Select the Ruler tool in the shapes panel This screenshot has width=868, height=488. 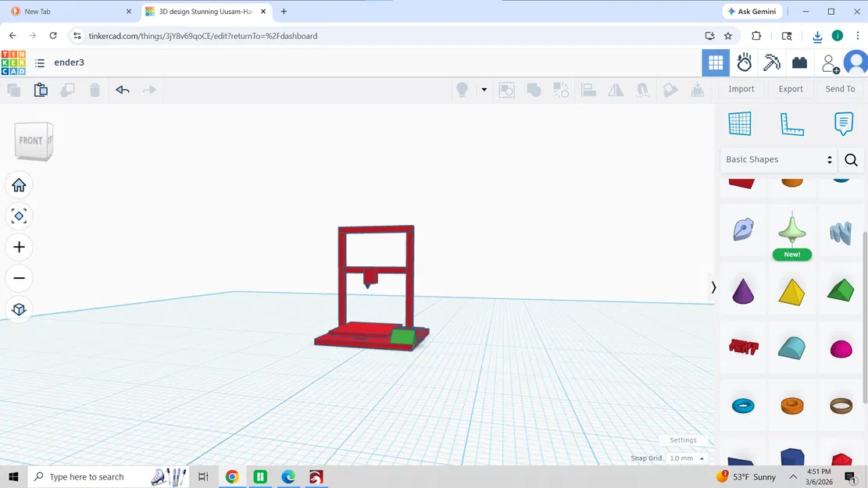[792, 123]
